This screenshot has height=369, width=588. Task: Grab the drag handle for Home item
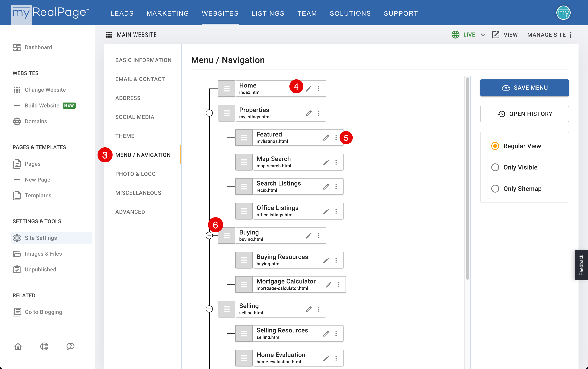click(x=226, y=88)
